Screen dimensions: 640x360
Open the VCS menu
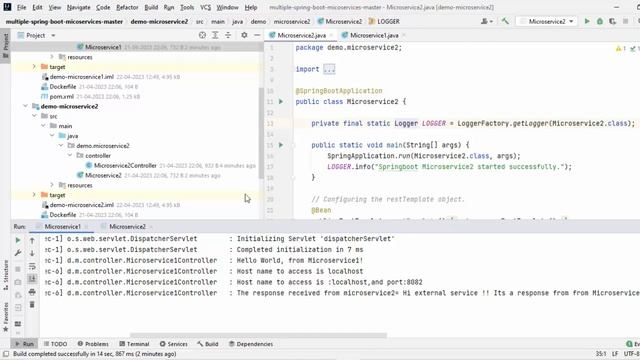tap(205, 7)
